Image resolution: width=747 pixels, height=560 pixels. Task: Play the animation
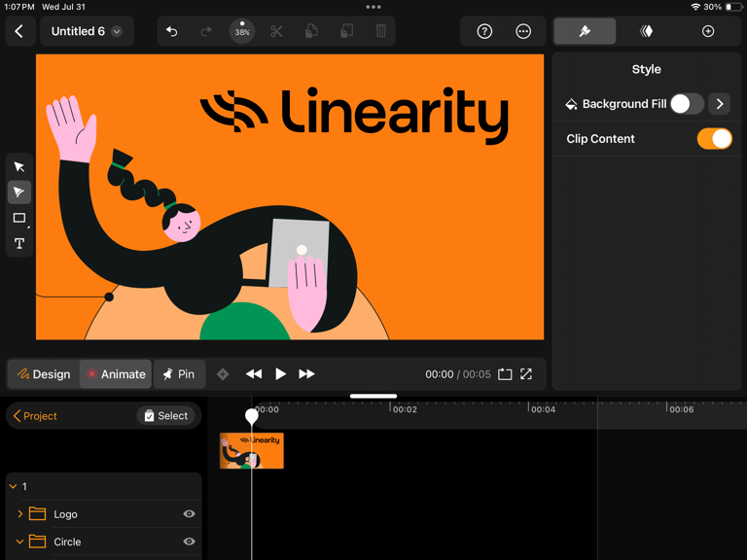280,374
